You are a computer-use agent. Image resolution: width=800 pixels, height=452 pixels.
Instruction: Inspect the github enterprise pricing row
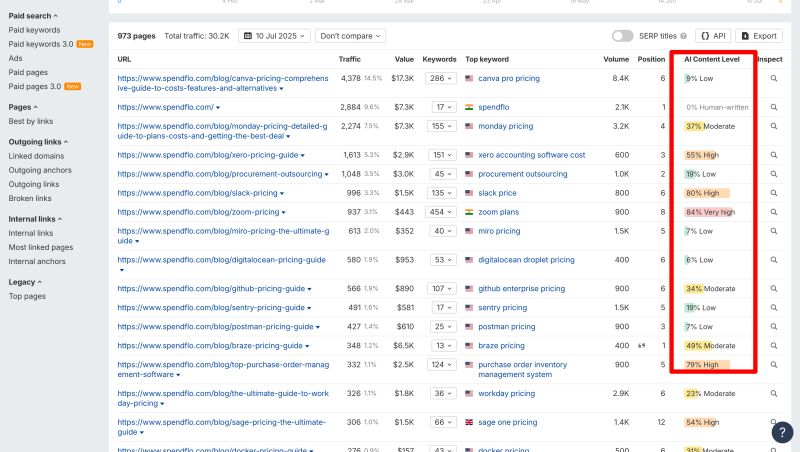click(773, 289)
